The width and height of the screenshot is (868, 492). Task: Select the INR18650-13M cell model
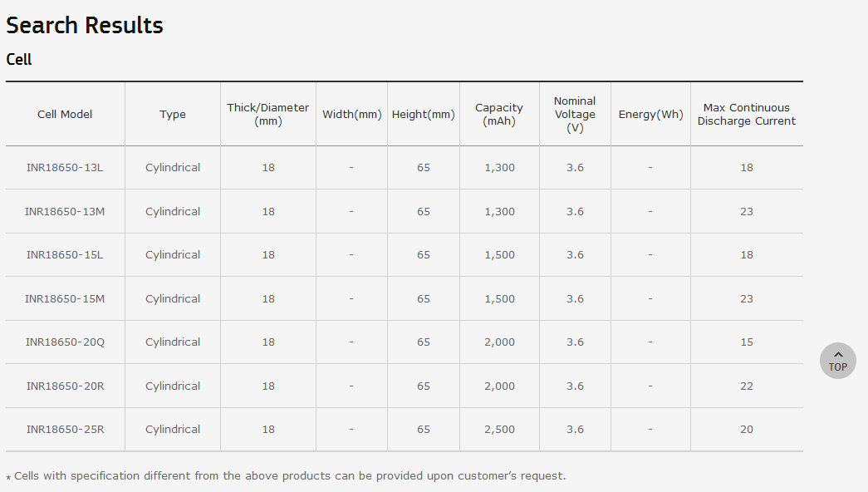65,211
